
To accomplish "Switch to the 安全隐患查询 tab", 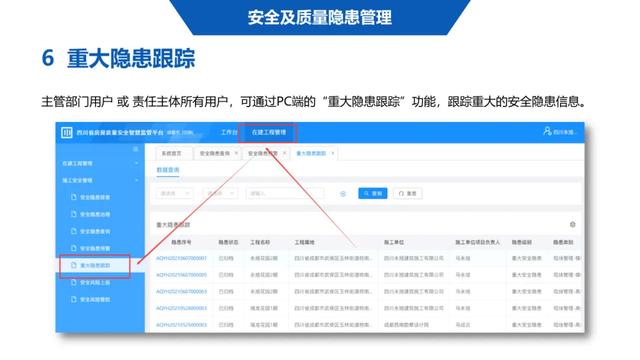I will click(x=215, y=153).
